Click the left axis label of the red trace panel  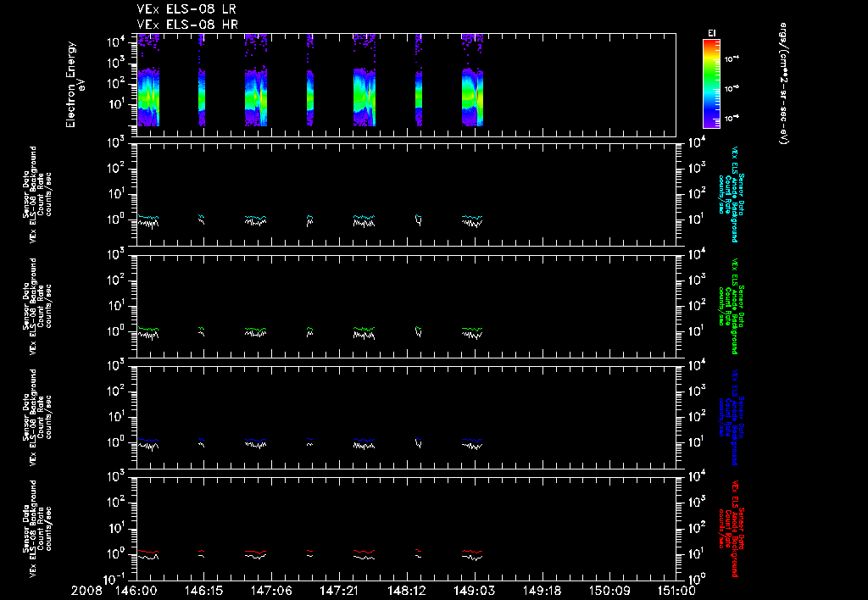pyautogui.click(x=37, y=529)
